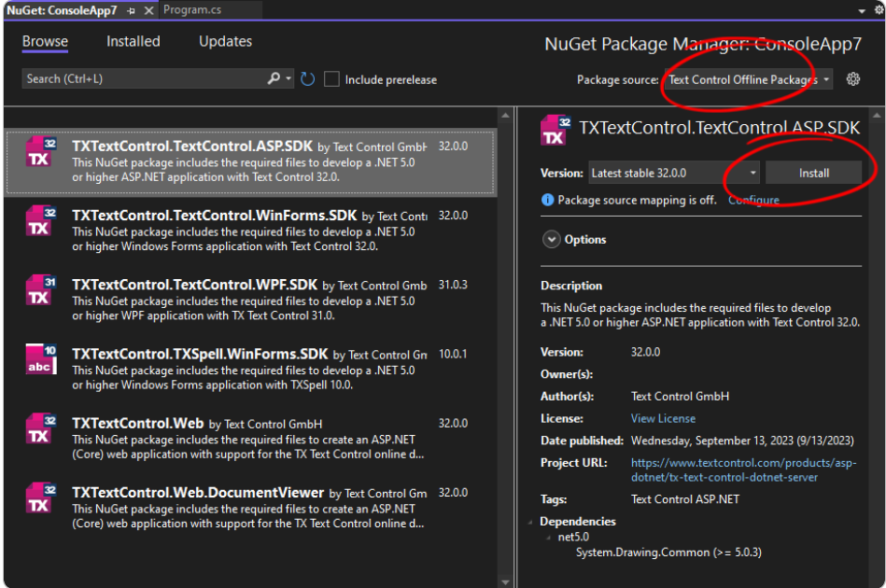The width and height of the screenshot is (886, 588).
Task: Switch to the Browse tab
Action: (45, 42)
